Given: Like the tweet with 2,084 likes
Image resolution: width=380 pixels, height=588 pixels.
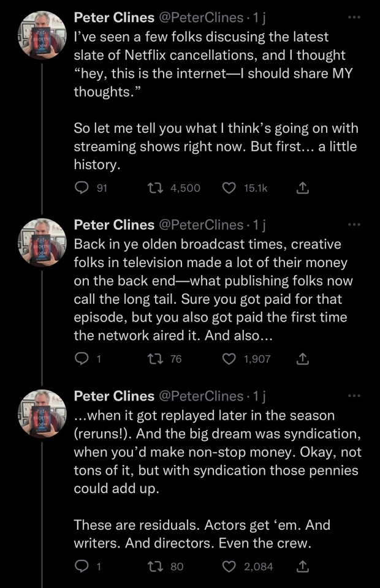Looking at the screenshot, I should coord(229,567).
